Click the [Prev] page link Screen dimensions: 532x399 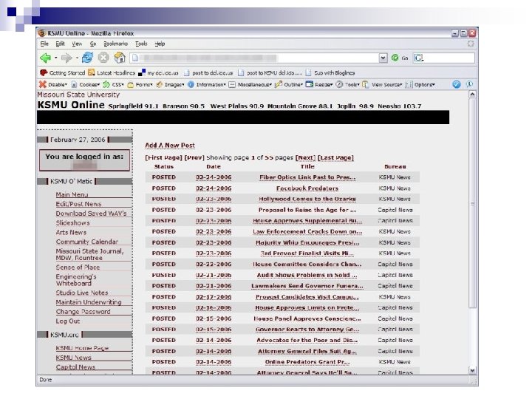coord(194,157)
